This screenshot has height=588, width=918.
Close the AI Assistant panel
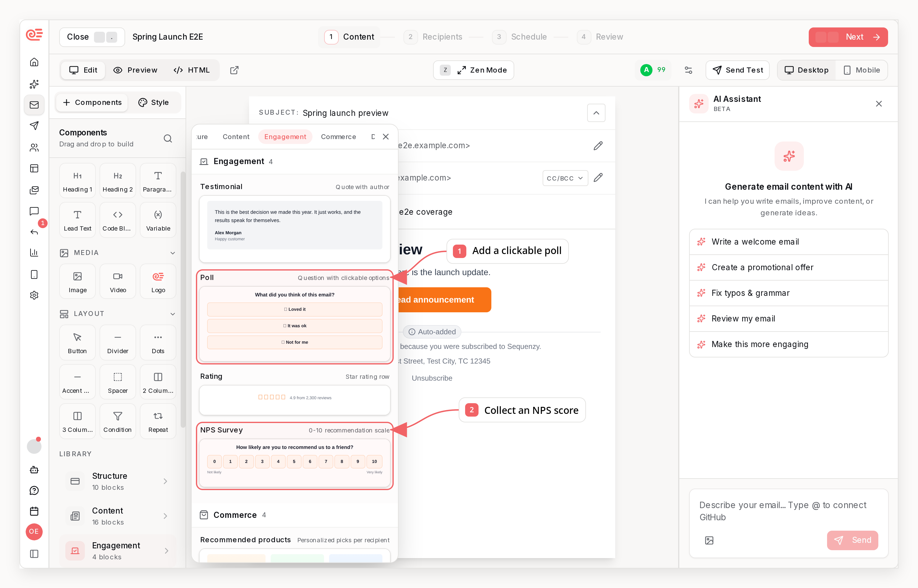coord(879,104)
